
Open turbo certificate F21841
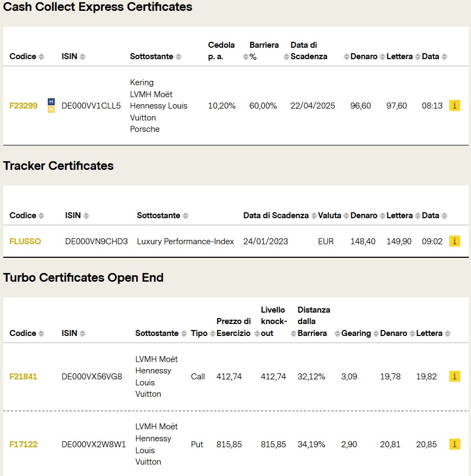click(x=23, y=377)
